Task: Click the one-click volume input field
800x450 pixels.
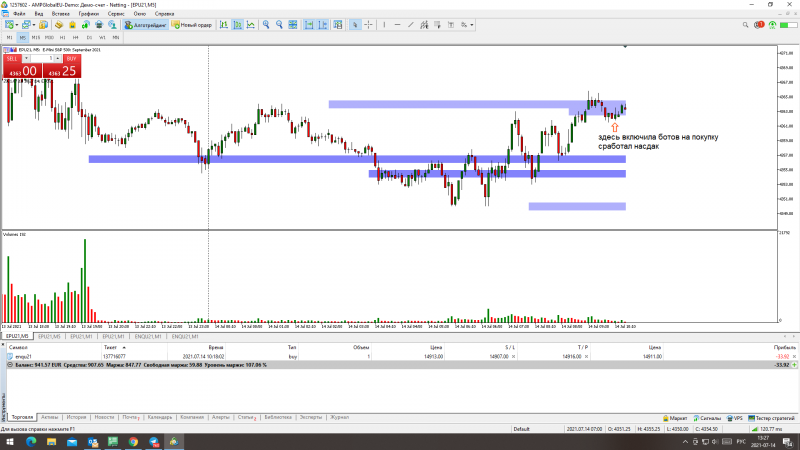Action: click(x=42, y=59)
